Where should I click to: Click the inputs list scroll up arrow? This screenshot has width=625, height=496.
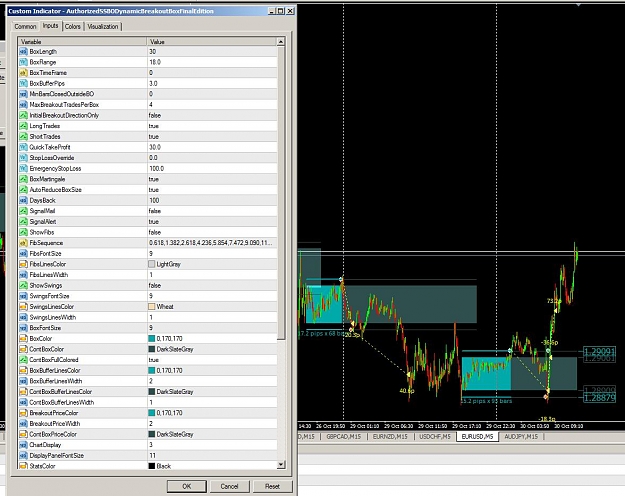click(281, 42)
